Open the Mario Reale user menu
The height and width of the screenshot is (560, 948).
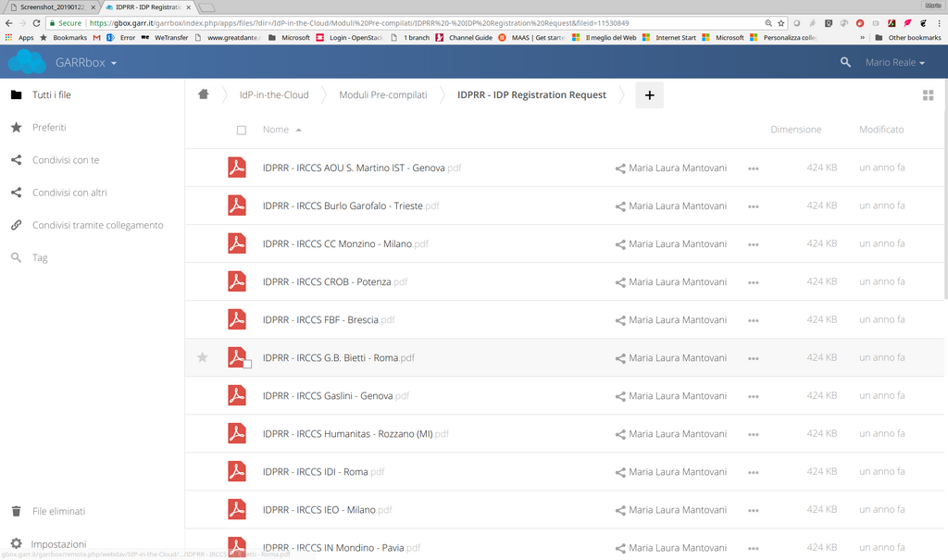tap(895, 62)
